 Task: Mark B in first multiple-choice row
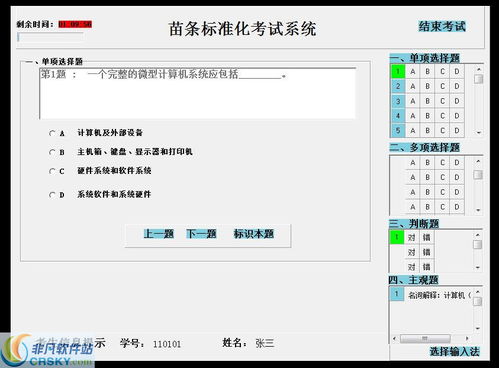tap(427, 163)
